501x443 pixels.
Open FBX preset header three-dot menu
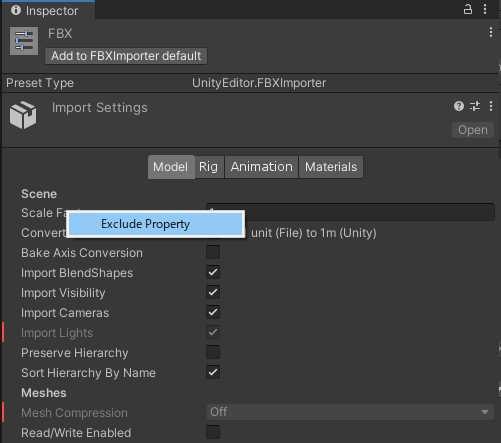491,32
